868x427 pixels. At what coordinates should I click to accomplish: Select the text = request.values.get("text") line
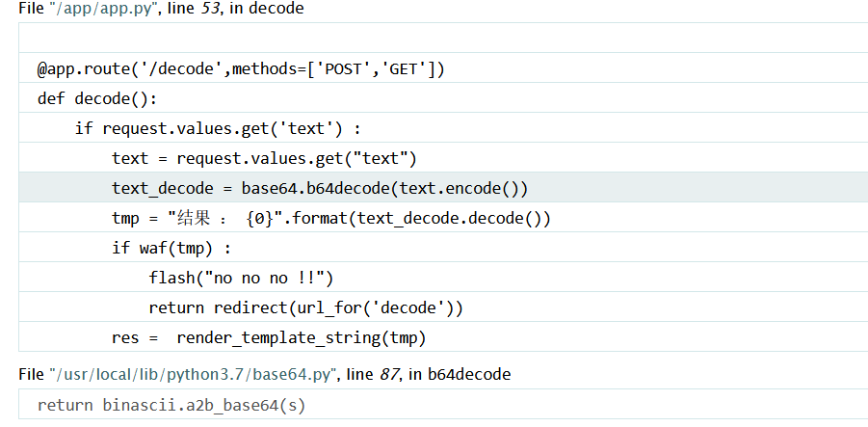(443, 158)
